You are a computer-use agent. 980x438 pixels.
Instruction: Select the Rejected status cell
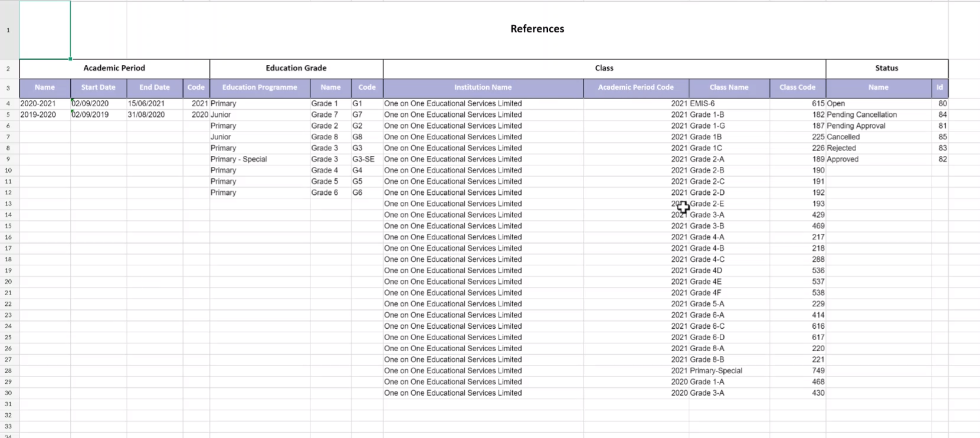879,148
